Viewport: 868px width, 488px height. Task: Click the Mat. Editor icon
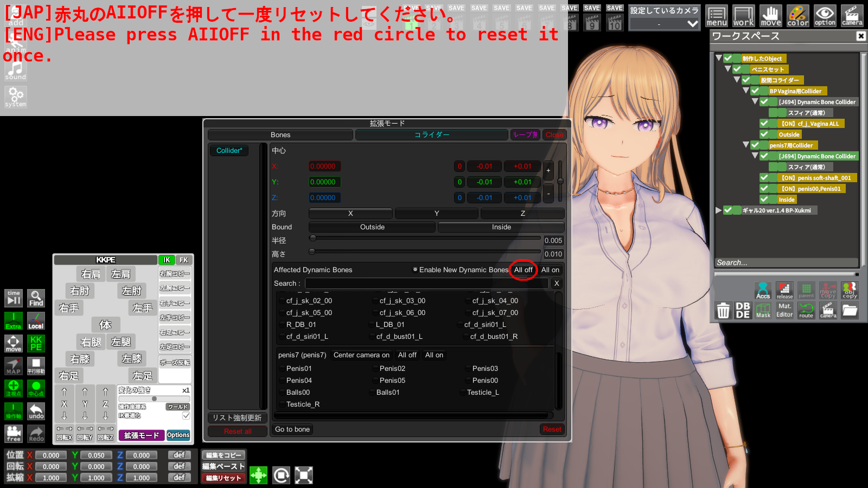[x=784, y=310]
